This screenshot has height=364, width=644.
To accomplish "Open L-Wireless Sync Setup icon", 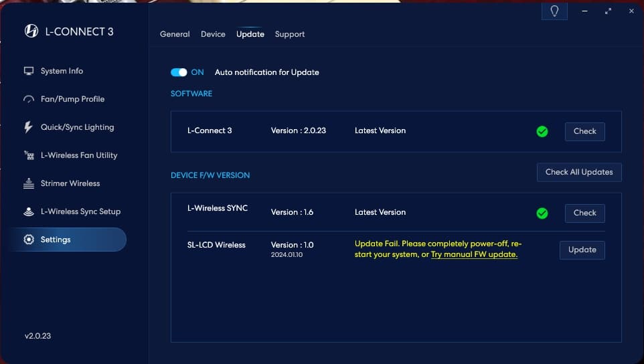I will pyautogui.click(x=29, y=211).
